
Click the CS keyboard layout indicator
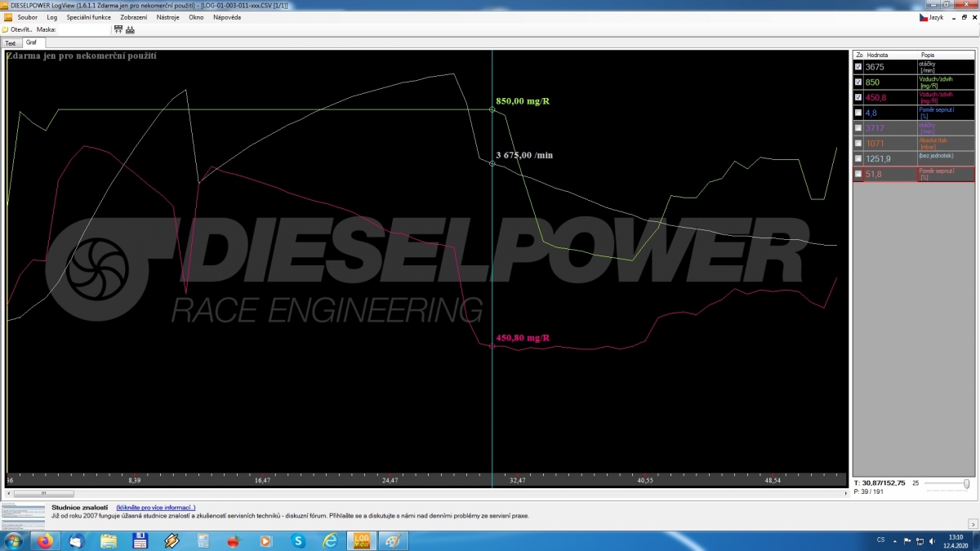pos(880,540)
